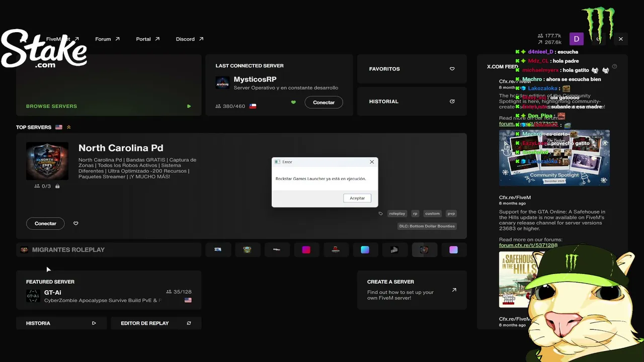Screen dimensions: 644x362
Task: Click the Historial clock icon
Action: pos(452,102)
